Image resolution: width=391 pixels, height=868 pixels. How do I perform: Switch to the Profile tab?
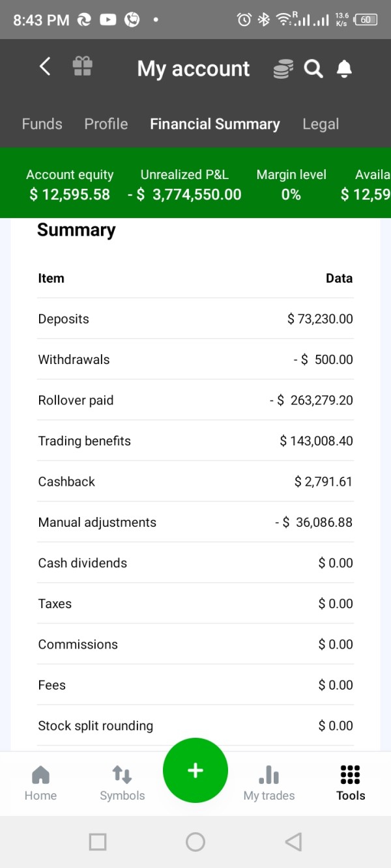coord(106,124)
